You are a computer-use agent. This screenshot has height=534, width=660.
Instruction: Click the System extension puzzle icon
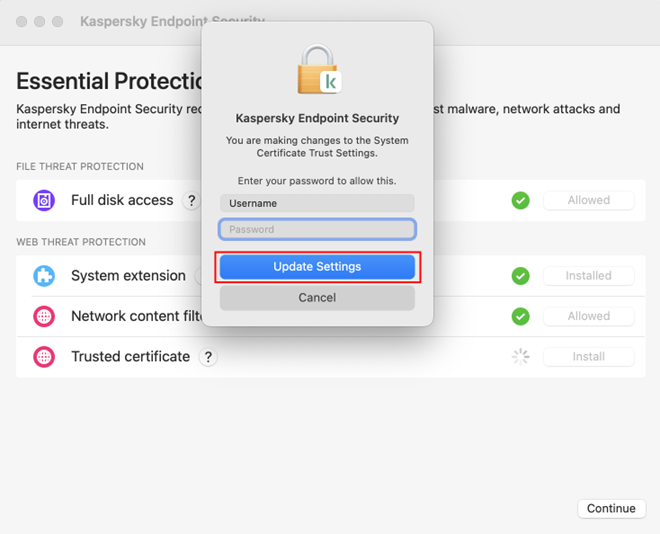[44, 276]
